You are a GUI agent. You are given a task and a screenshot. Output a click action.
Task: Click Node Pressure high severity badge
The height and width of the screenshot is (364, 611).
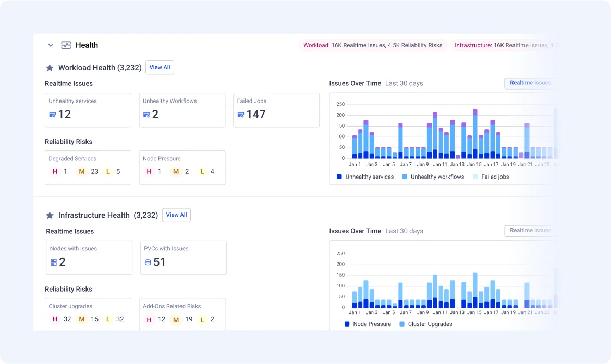[x=149, y=172]
